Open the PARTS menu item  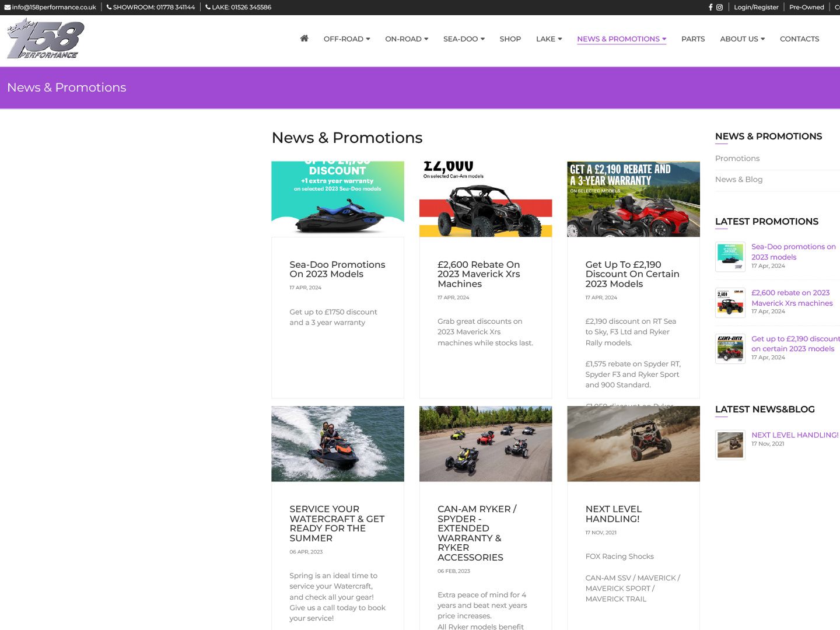point(693,39)
